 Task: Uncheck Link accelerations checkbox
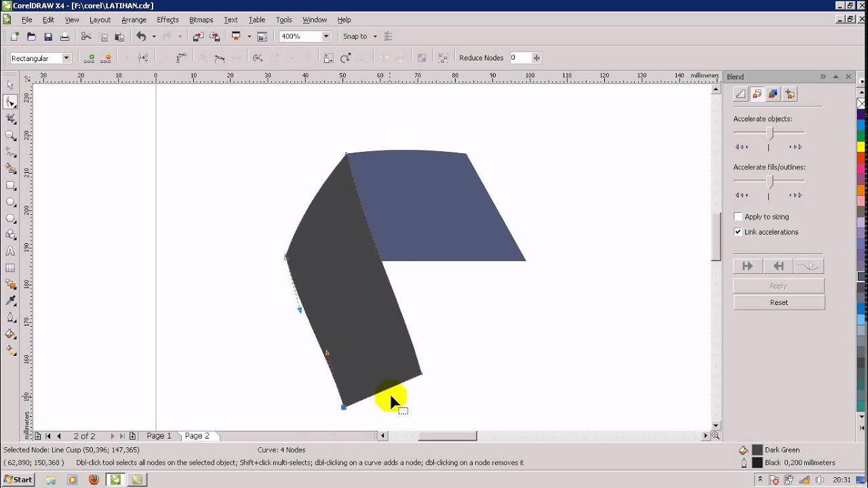[738, 232]
